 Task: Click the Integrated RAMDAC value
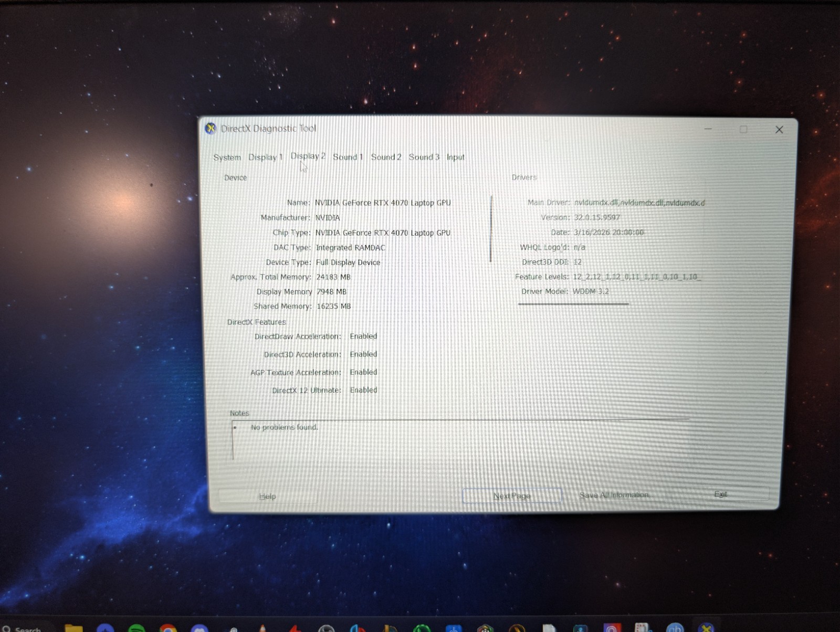(x=351, y=248)
